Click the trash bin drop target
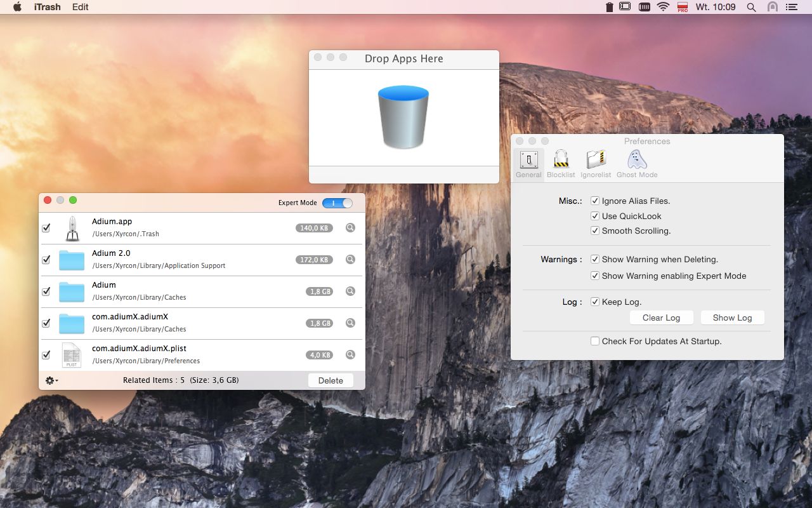The height and width of the screenshot is (508, 812). (x=403, y=117)
